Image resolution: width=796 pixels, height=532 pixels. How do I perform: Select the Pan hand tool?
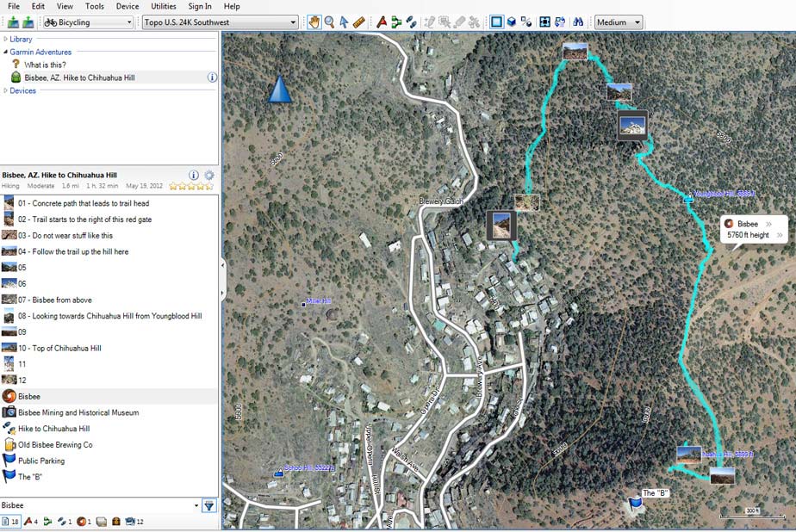314,22
